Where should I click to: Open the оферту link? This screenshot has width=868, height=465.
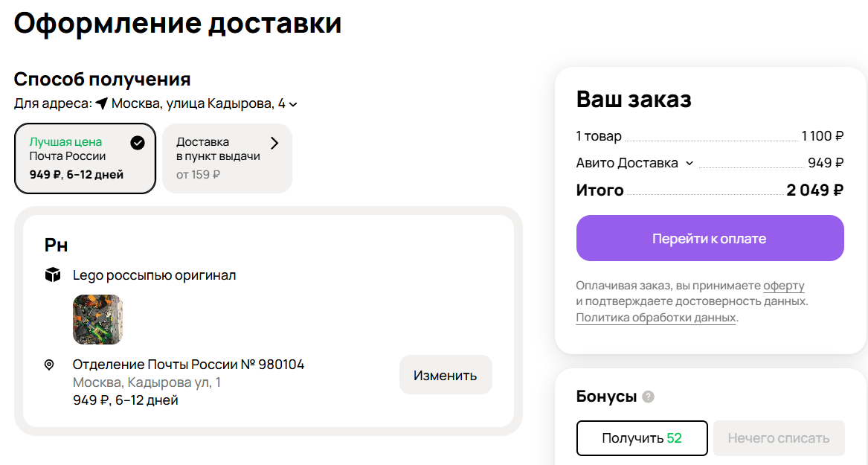click(784, 286)
